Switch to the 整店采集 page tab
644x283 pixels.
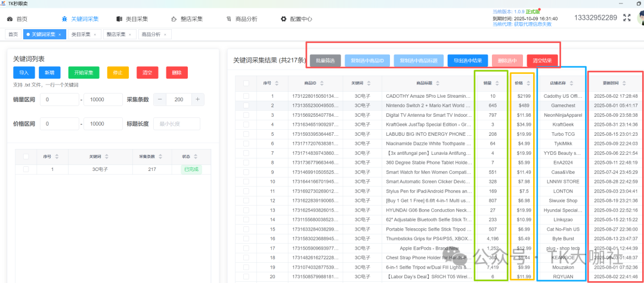coord(116,35)
